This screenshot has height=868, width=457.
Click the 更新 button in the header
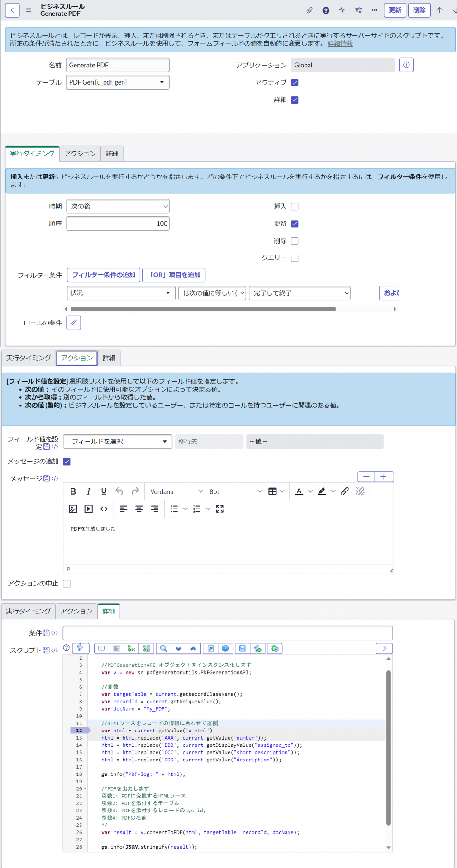tap(395, 10)
